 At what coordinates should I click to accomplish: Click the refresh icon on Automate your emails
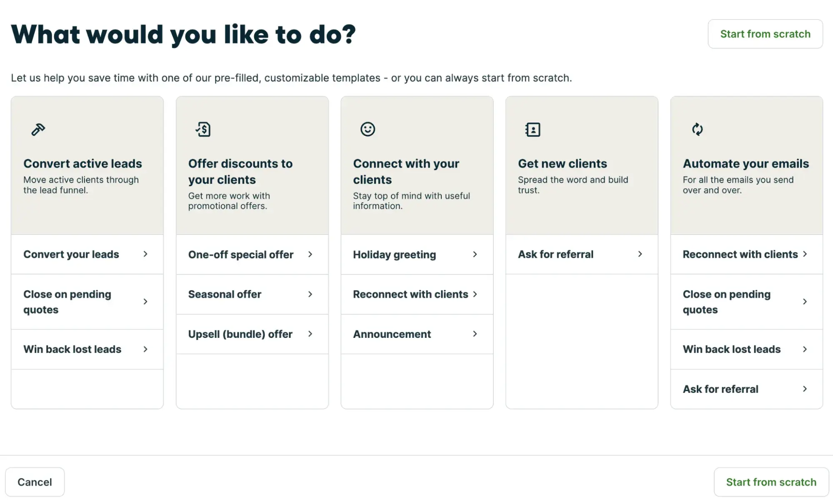pyautogui.click(x=698, y=129)
